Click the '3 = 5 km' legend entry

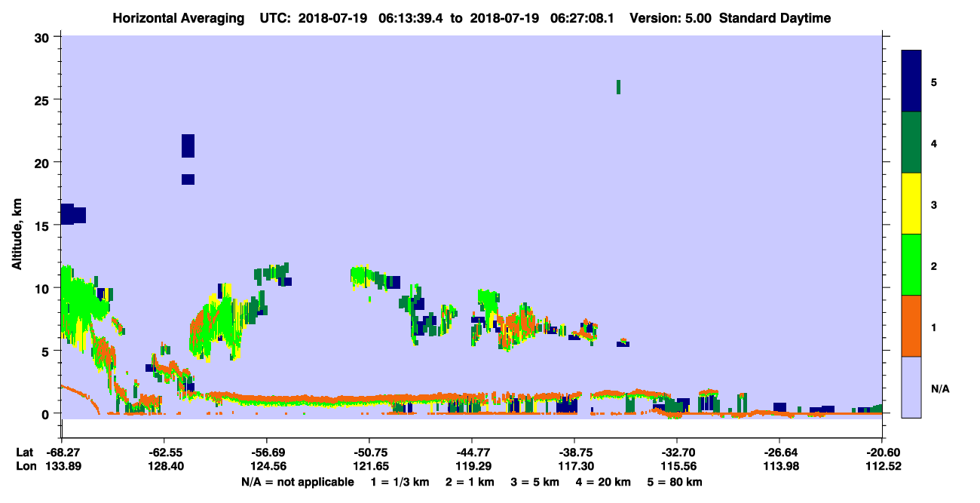(x=536, y=482)
